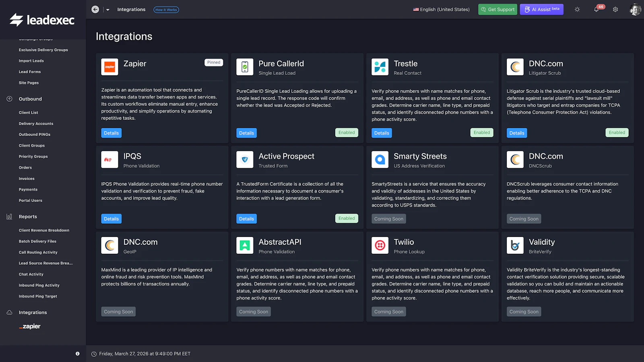Open the user profile avatar
The height and width of the screenshot is (362, 644).
(635, 10)
